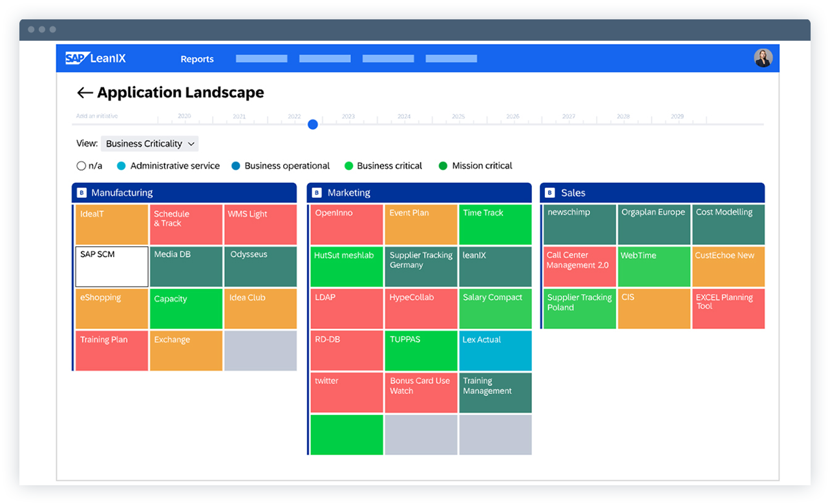Select the Supplier Tracking Poland tile in Sales
The image size is (830, 504).
click(579, 308)
